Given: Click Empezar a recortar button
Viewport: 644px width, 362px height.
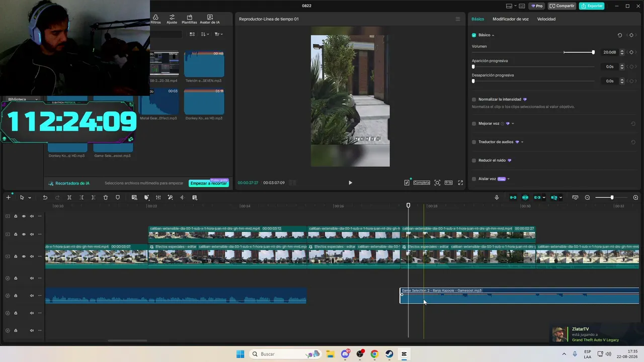Looking at the screenshot, I should [208, 184].
